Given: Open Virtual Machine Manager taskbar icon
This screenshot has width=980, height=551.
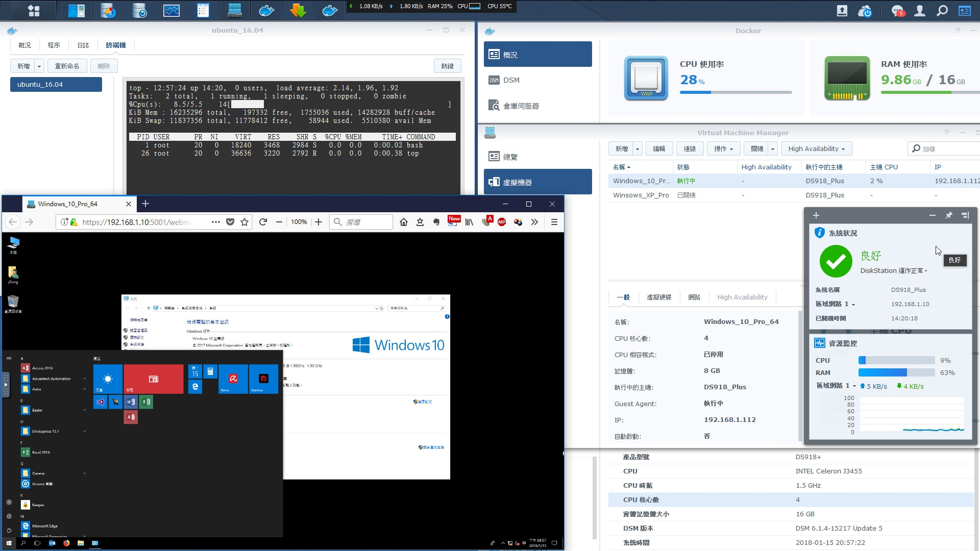Looking at the screenshot, I should (234, 10).
